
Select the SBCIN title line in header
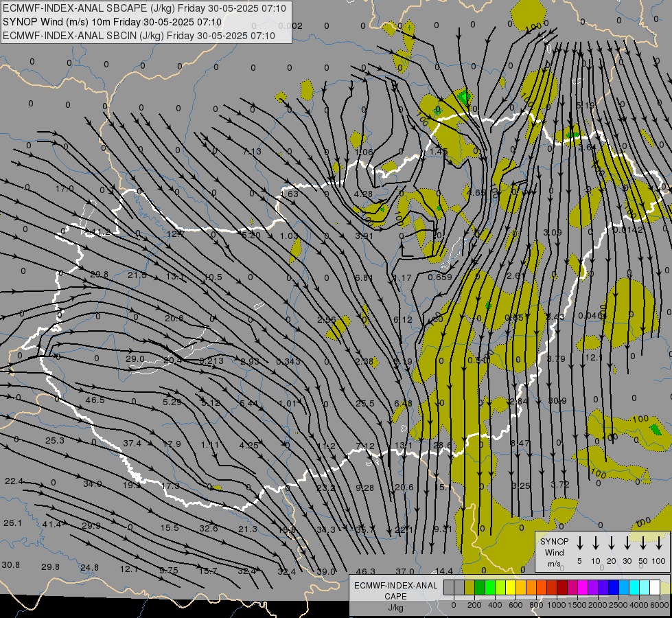pos(139,36)
